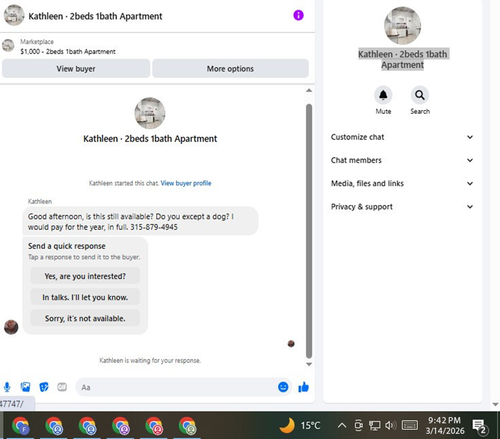The image size is (500, 439).
Task: Choose a sticker icon
Action: [44, 387]
